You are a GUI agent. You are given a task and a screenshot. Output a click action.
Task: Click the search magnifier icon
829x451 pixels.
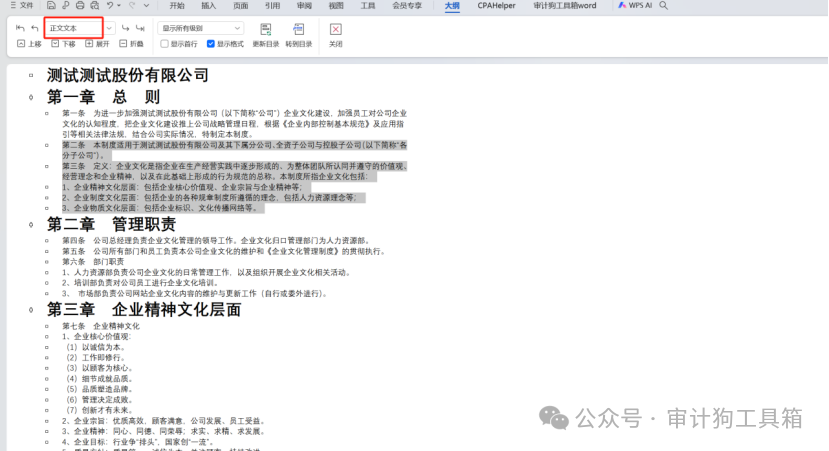(x=664, y=5)
